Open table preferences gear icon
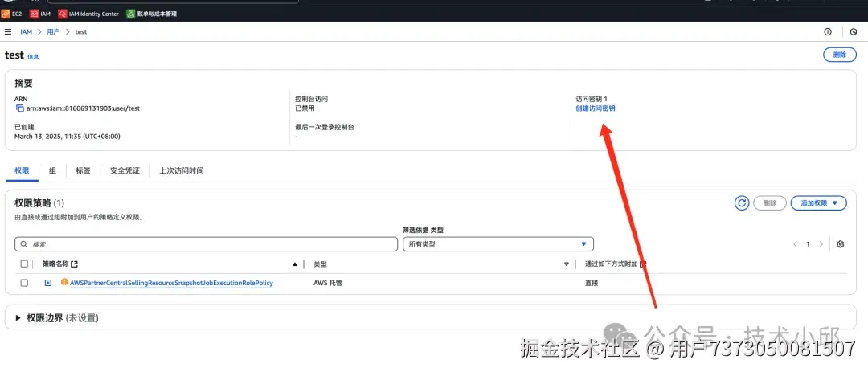Viewport: 868px width, 372px height. click(841, 244)
